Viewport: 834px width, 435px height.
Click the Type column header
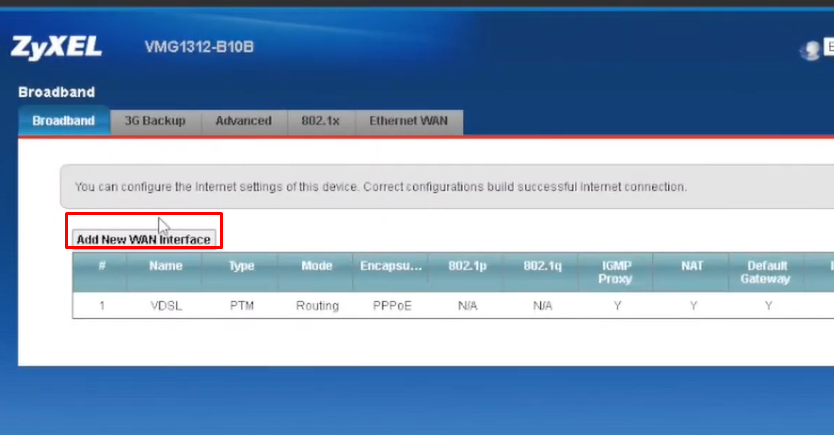coord(241,267)
